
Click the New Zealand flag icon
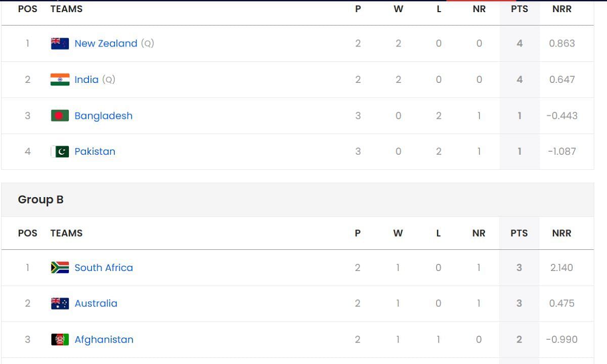point(60,43)
